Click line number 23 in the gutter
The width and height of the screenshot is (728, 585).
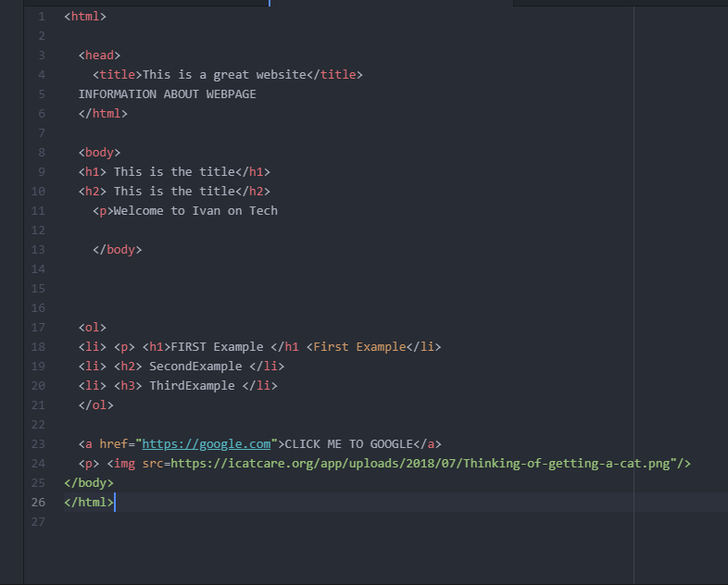click(x=38, y=444)
